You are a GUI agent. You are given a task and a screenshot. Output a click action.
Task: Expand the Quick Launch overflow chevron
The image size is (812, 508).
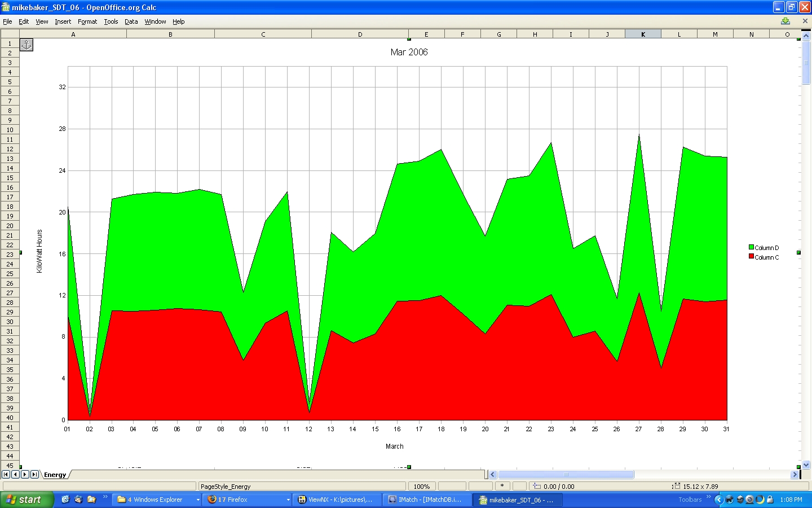point(105,497)
